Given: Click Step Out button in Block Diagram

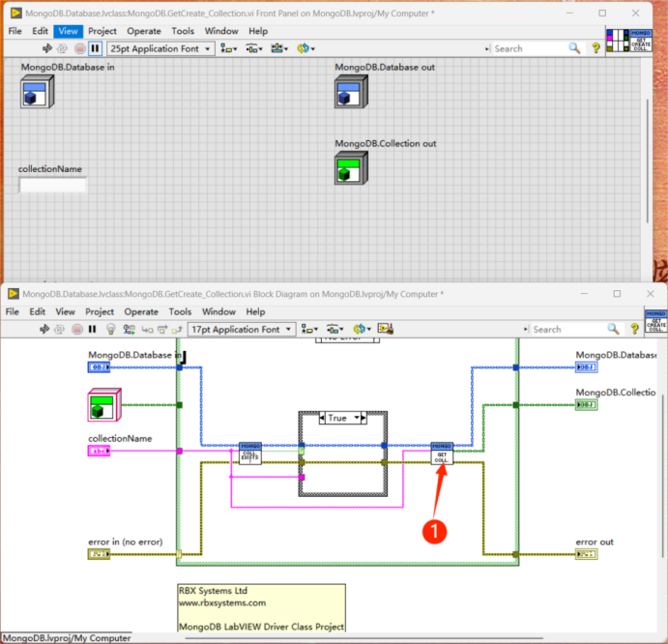Looking at the screenshot, I should coord(177,330).
